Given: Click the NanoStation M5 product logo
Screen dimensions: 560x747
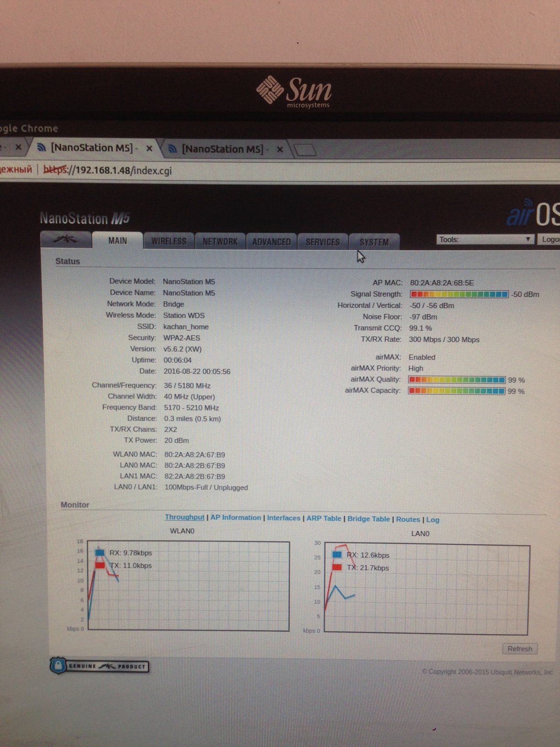Looking at the screenshot, I should pos(85,218).
